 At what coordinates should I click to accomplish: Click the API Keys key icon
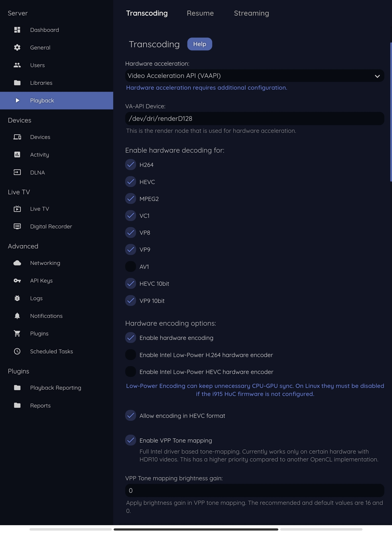pyautogui.click(x=17, y=281)
